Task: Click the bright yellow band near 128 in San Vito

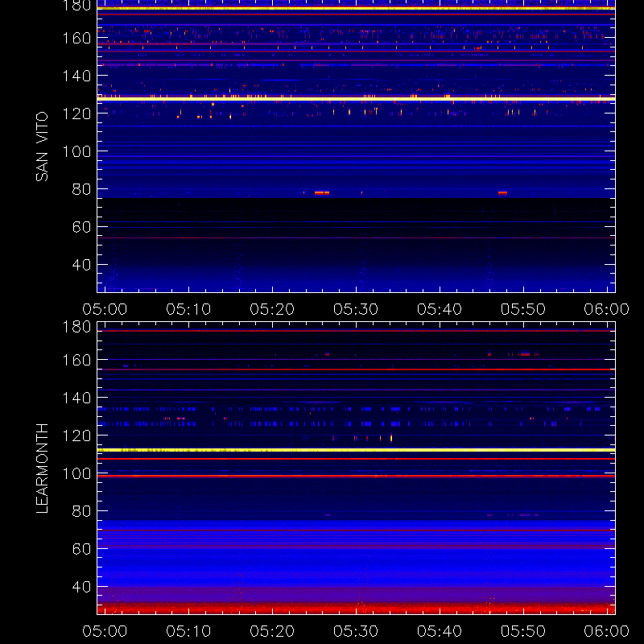Action: [x=356, y=99]
